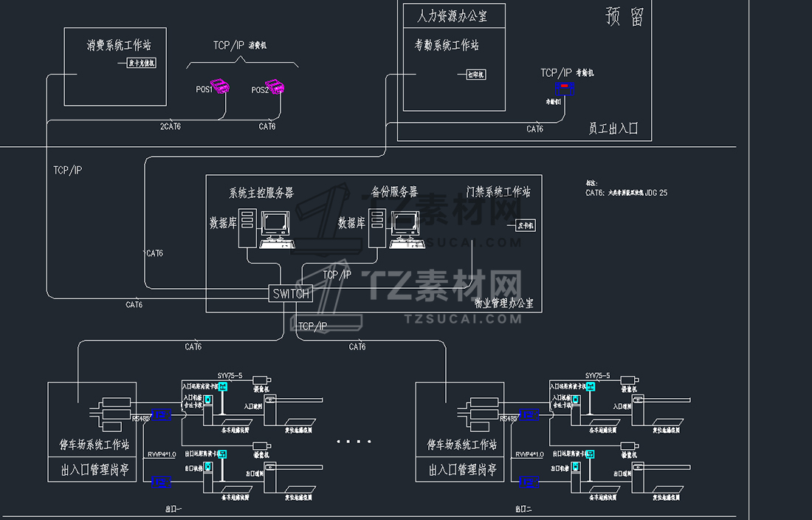
Task: Click 停车场系统工作站 text at 出口二
Action: tap(462, 445)
